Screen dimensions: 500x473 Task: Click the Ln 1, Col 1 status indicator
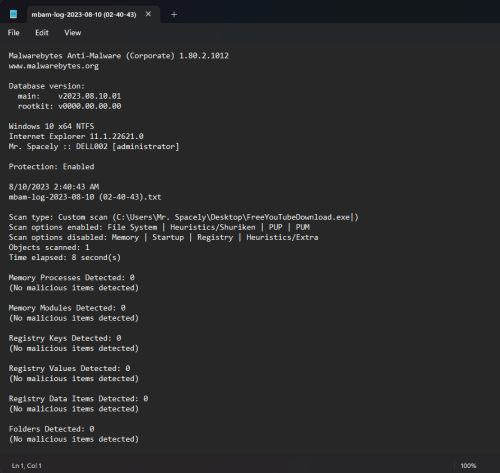click(27, 466)
